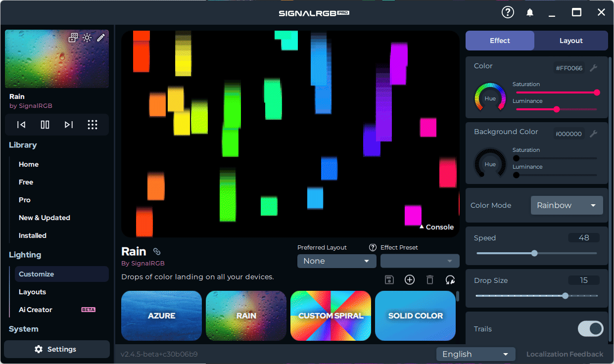Click the Speed value field showing 48
Viewport: 614px width, 364px height.
[584, 238]
